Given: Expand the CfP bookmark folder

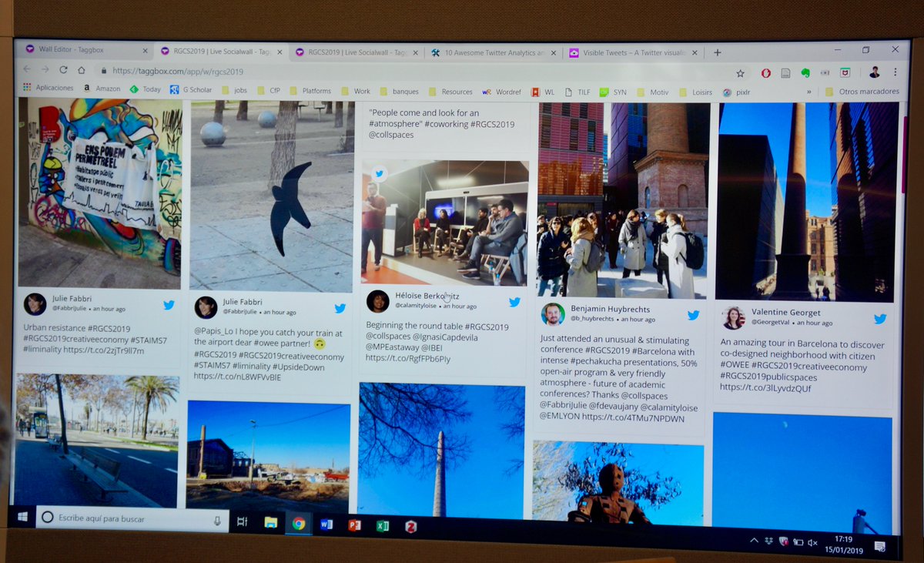Looking at the screenshot, I should (268, 90).
